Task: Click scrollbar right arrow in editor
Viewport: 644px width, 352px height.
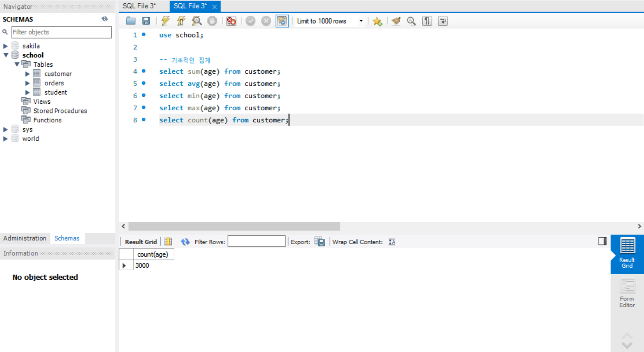Action: pos(639,226)
